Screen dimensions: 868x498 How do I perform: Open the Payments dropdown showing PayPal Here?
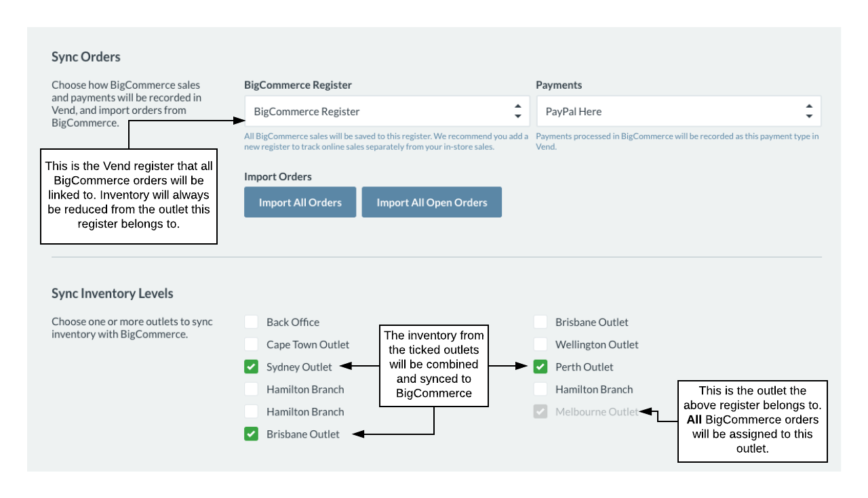click(x=678, y=111)
